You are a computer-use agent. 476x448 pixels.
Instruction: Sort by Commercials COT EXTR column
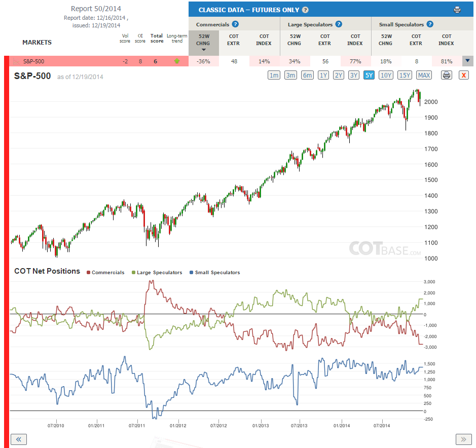[234, 40]
